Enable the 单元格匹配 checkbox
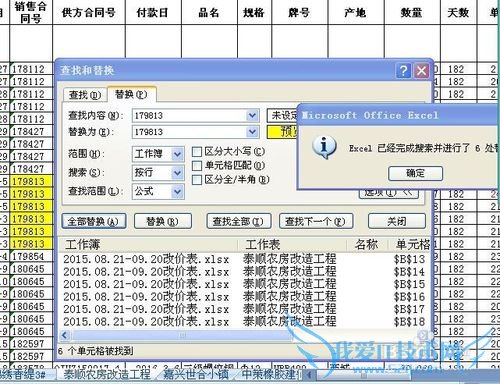This screenshot has height=384, width=500. click(197, 166)
